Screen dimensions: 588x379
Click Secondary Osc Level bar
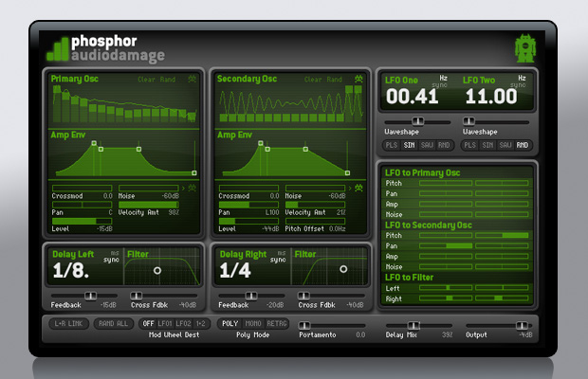[249, 221]
